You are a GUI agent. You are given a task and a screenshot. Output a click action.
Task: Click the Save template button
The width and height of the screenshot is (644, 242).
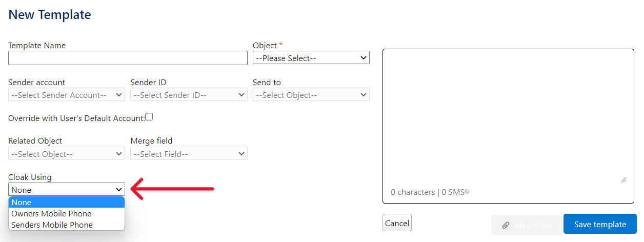pos(600,224)
